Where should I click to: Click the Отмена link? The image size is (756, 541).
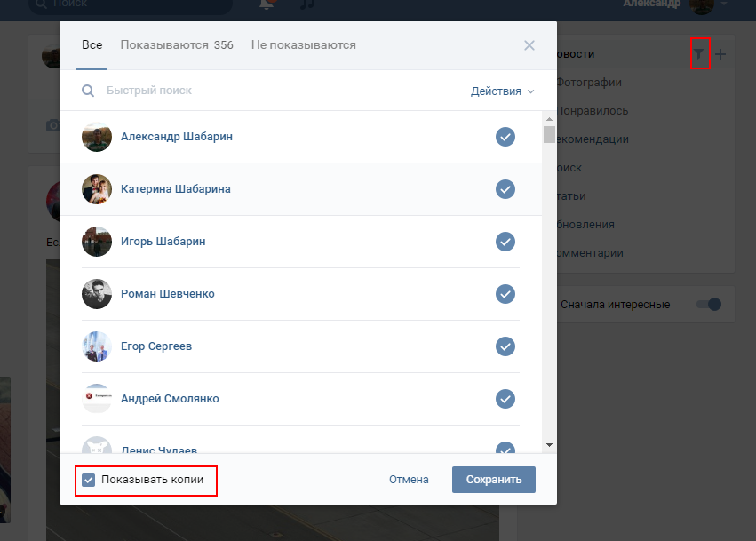409,480
